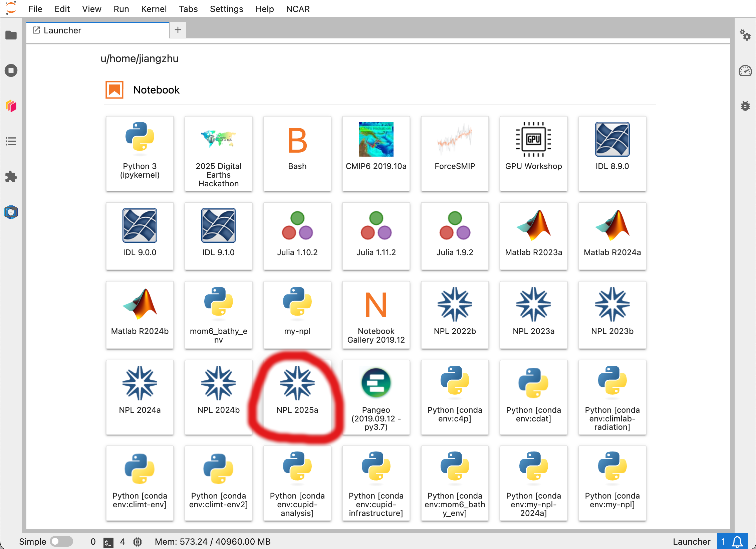Open the Extension Manager puzzle icon
The height and width of the screenshot is (549, 756).
11,177
